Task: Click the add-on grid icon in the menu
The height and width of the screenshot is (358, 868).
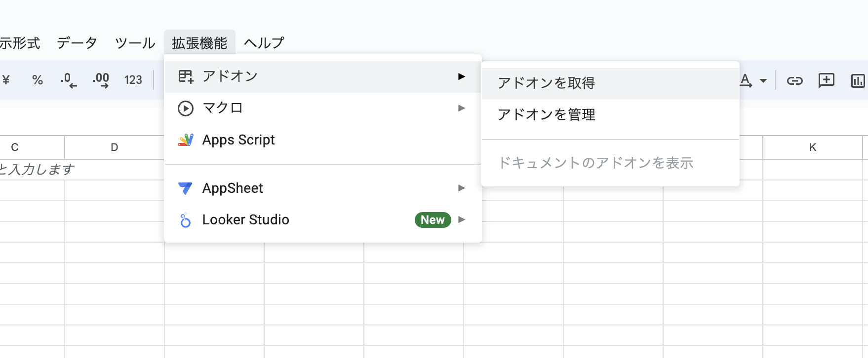Action: pos(186,76)
